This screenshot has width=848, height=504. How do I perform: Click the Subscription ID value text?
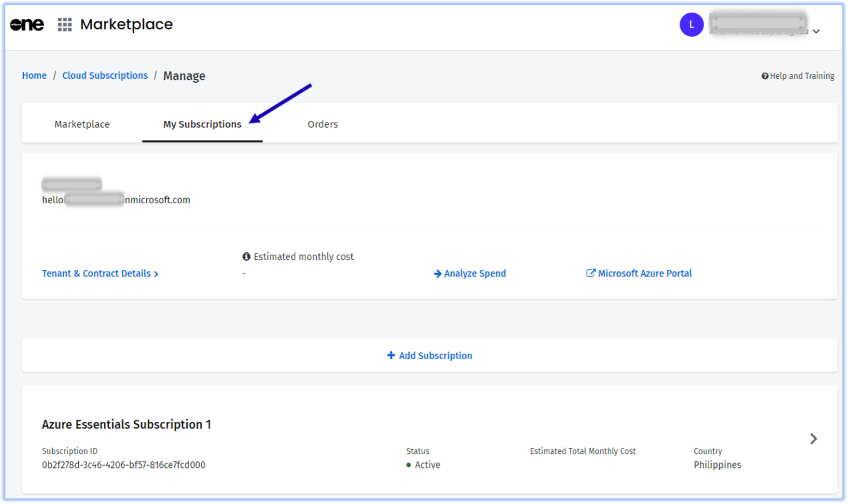(124, 465)
